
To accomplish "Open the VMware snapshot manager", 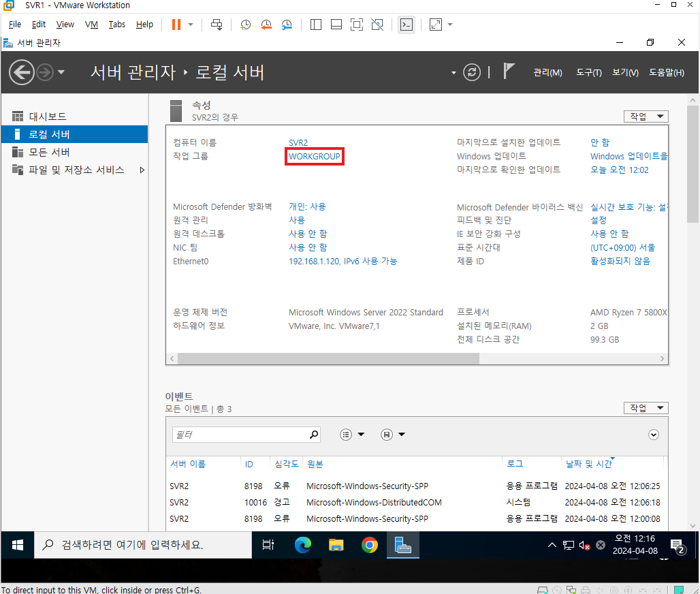I will click(x=287, y=25).
